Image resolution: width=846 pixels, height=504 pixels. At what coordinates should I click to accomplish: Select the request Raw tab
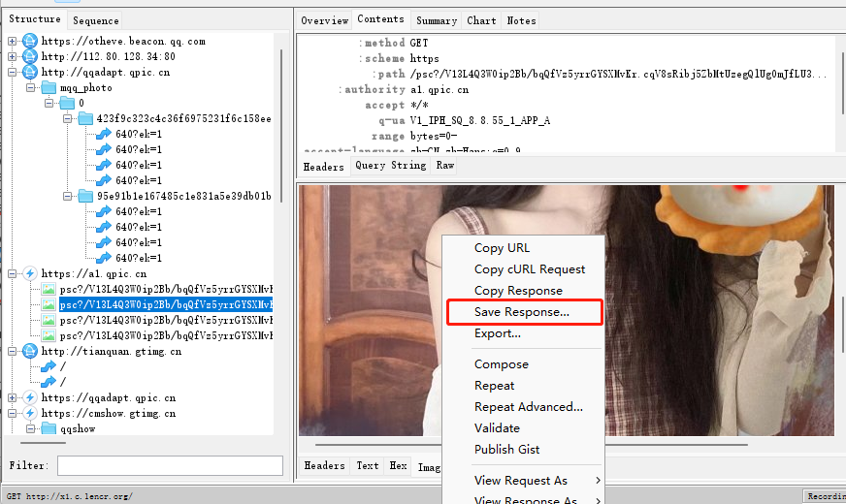click(x=445, y=166)
